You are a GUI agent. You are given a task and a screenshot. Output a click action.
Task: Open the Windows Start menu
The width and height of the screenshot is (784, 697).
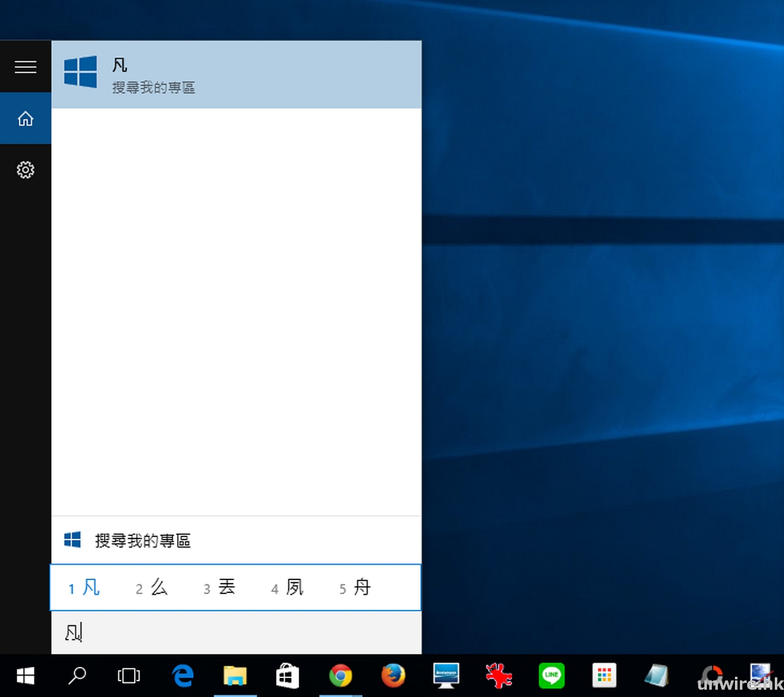(25, 676)
